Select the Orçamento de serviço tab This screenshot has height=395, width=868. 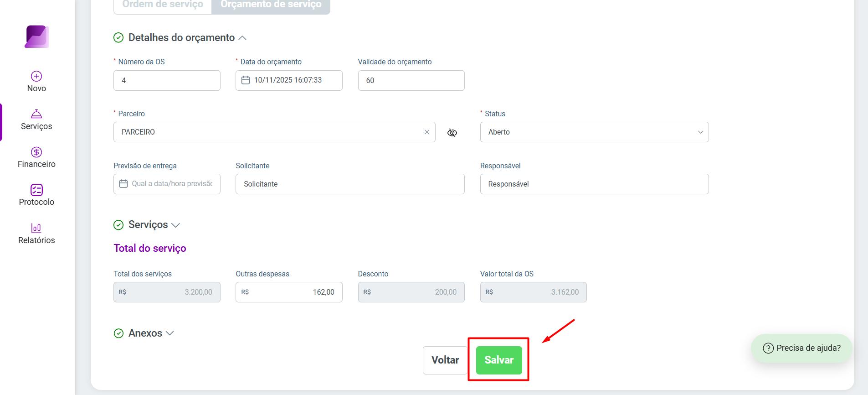pyautogui.click(x=271, y=5)
